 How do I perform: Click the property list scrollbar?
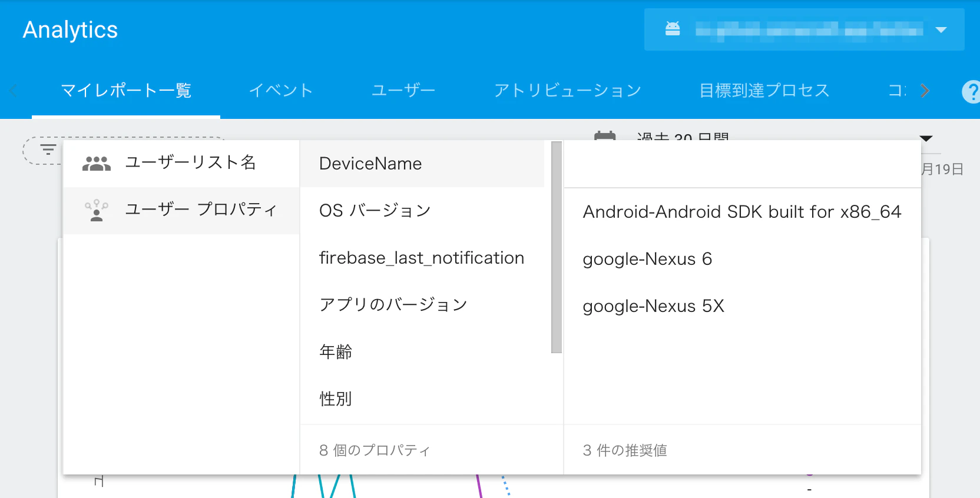tap(557, 247)
